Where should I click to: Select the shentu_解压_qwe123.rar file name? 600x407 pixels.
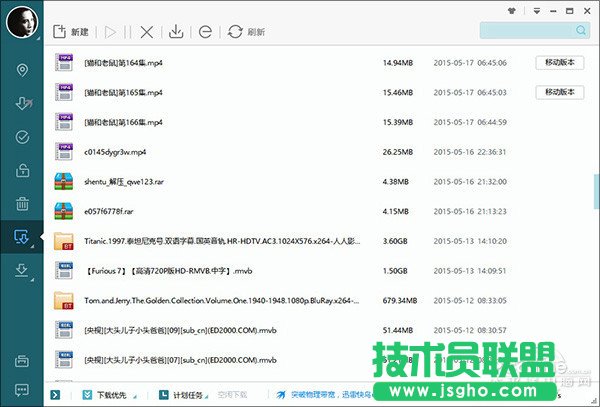(x=124, y=182)
